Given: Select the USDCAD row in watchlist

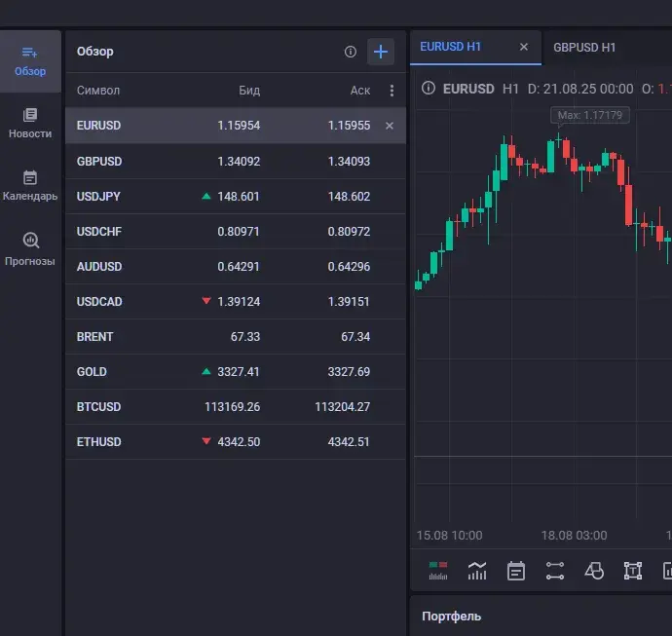Looking at the screenshot, I should [236, 302].
